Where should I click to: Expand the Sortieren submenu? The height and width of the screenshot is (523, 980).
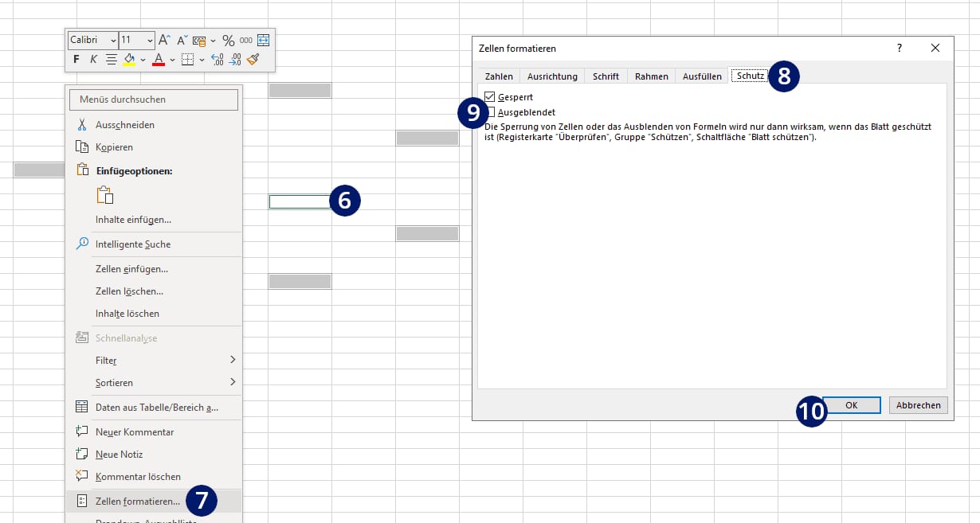coord(154,383)
